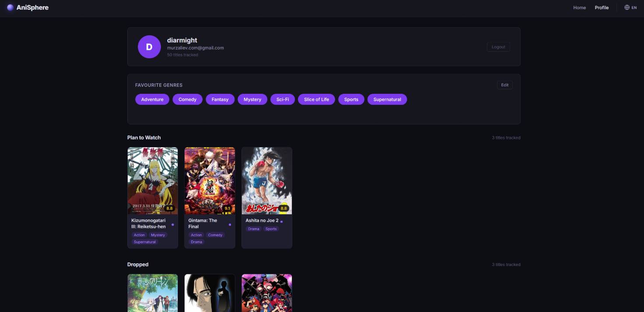Select the Comedy genre chip
Viewport: 644px width, 312px height.
tap(187, 99)
